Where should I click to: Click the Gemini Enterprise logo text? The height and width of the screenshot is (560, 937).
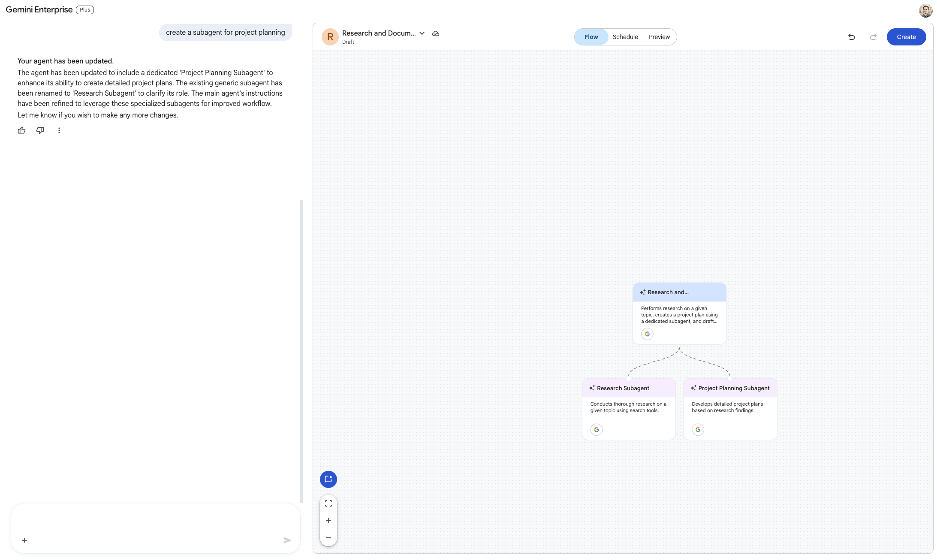click(39, 10)
